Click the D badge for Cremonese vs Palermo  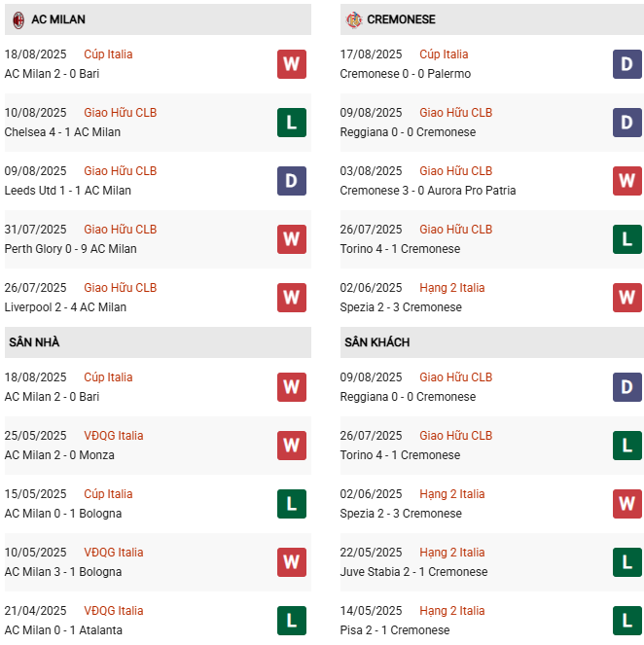coord(626,64)
